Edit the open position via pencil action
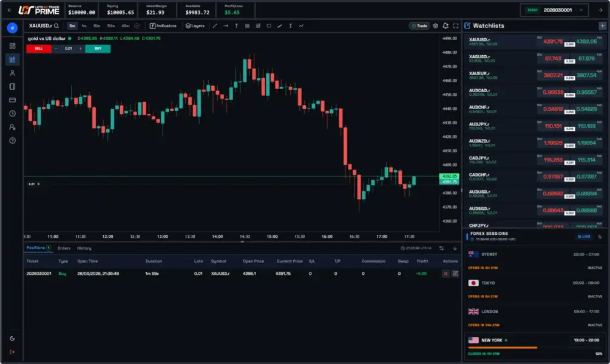This screenshot has height=364, width=610. point(455,274)
